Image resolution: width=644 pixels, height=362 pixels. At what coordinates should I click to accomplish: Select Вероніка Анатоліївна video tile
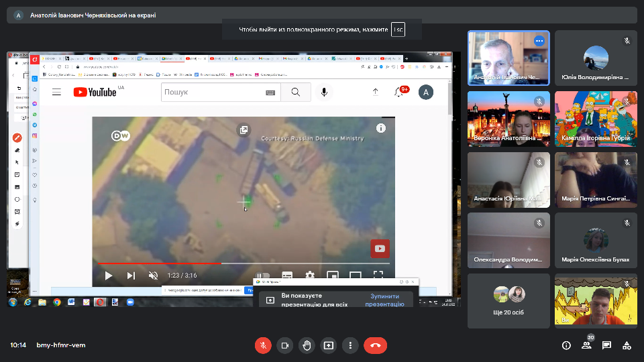(x=508, y=119)
